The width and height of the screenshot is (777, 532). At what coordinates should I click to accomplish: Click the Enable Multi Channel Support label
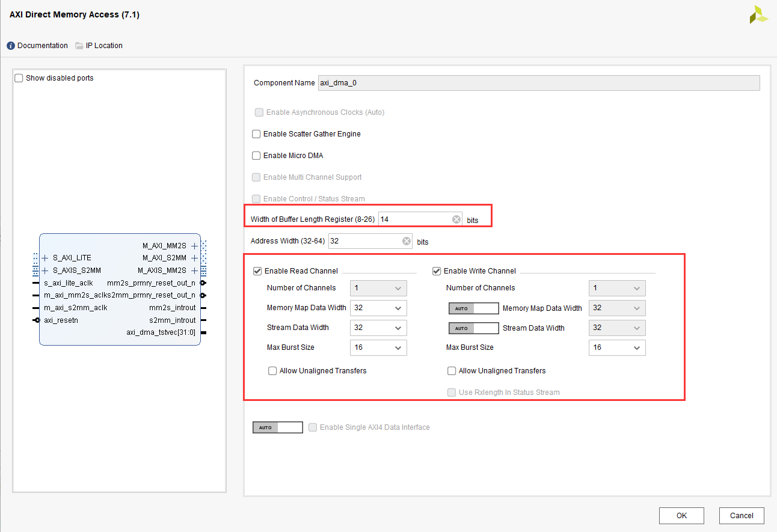313,177
